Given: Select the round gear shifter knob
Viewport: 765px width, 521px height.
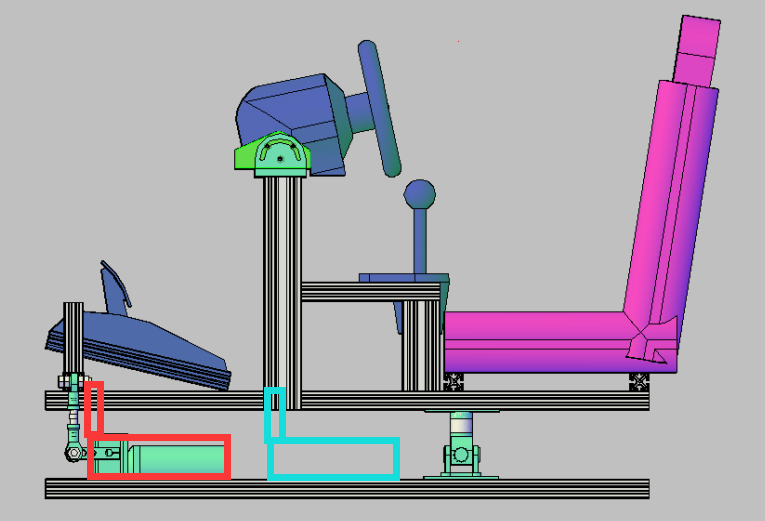Looking at the screenshot, I should tap(420, 194).
